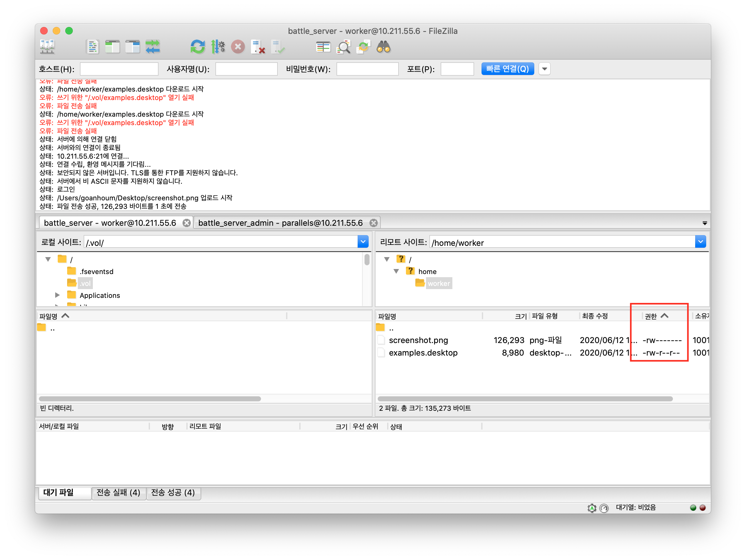Image resolution: width=746 pixels, height=560 pixels.
Task: Click the 호스트(H) host input field
Action: [x=119, y=69]
